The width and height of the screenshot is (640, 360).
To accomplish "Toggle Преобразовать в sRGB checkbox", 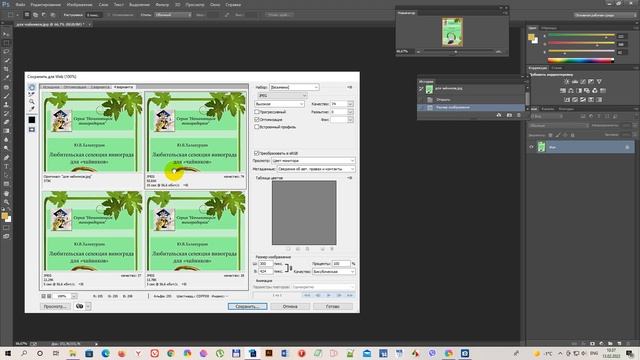I will point(257,153).
